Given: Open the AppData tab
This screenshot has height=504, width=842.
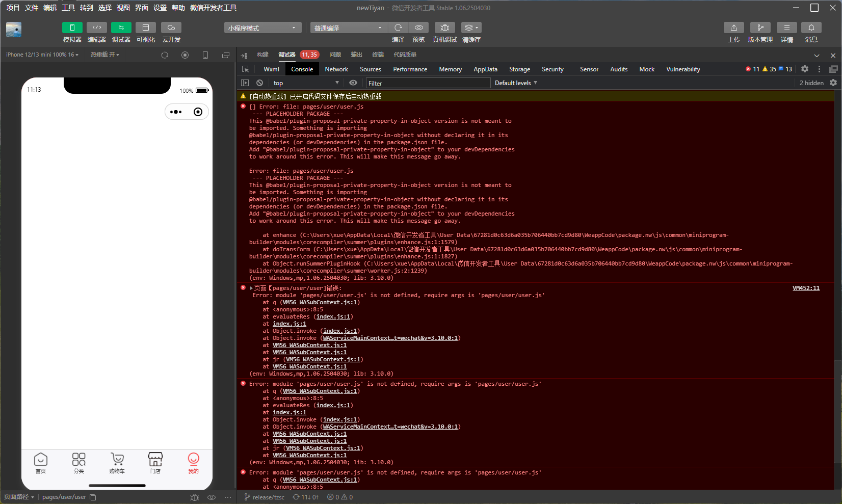Looking at the screenshot, I should (x=485, y=69).
